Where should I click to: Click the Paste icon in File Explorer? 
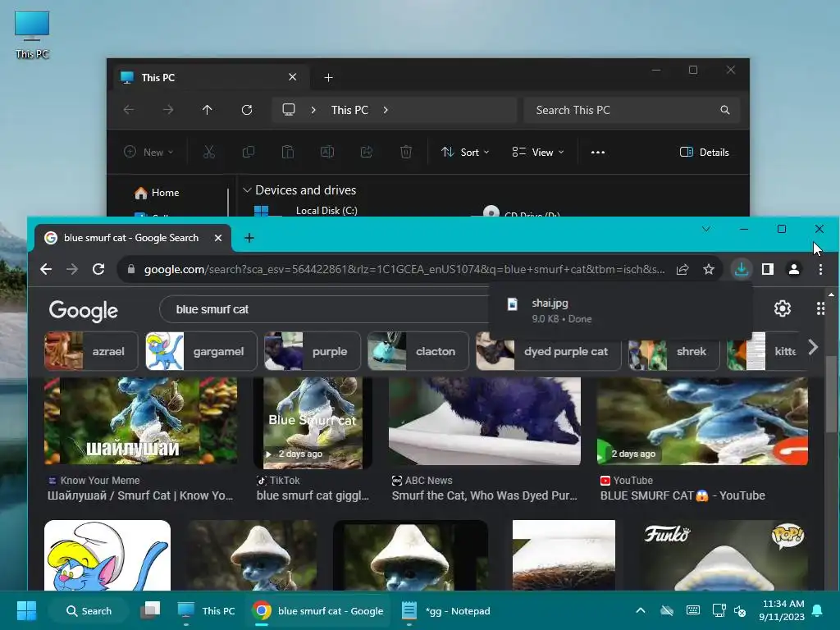(288, 152)
